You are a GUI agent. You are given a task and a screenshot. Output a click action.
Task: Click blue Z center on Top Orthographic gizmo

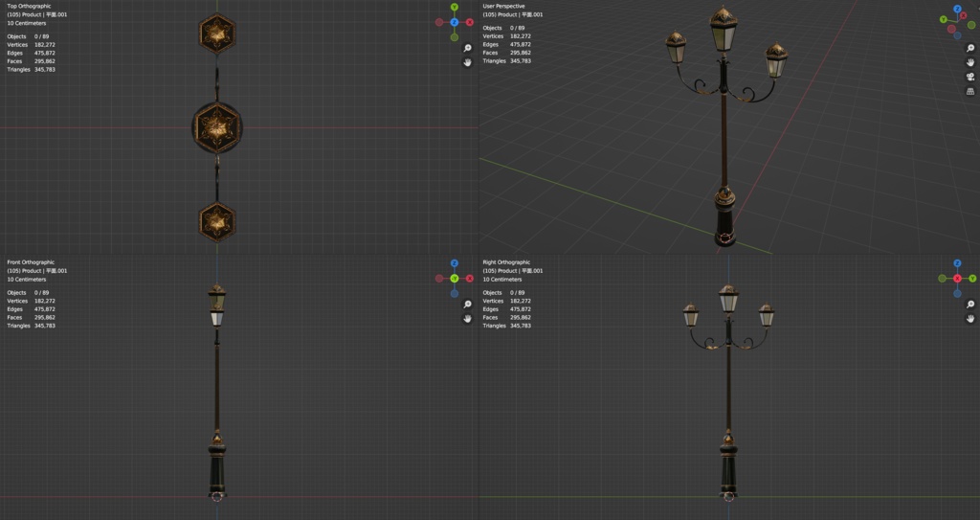[x=455, y=23]
